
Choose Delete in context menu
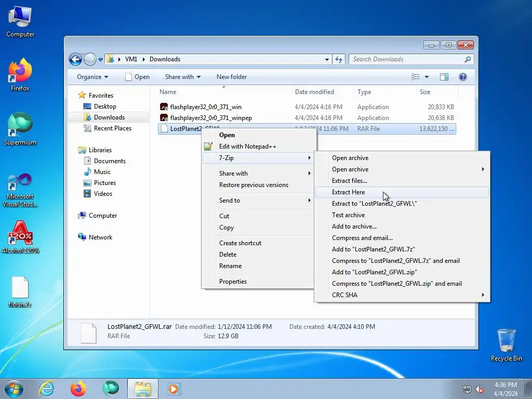(258, 255)
